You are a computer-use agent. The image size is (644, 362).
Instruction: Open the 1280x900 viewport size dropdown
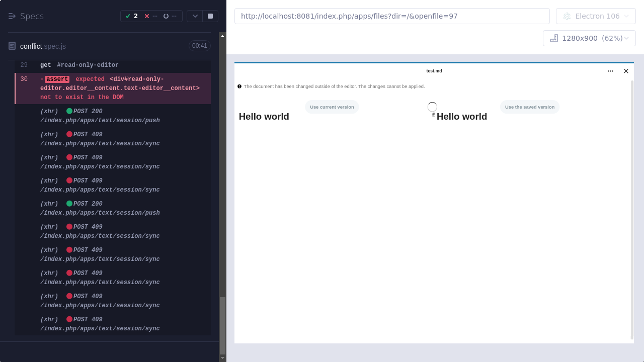pos(589,38)
